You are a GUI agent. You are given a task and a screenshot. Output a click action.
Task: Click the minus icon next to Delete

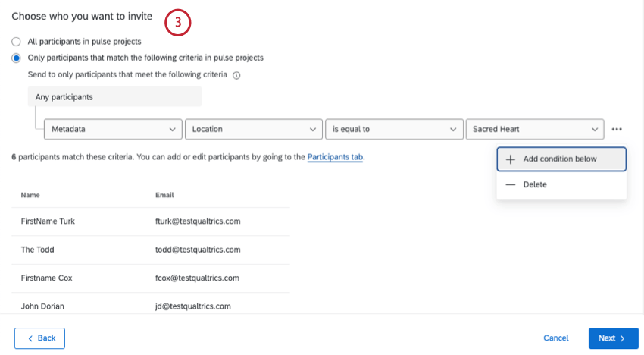tap(510, 184)
